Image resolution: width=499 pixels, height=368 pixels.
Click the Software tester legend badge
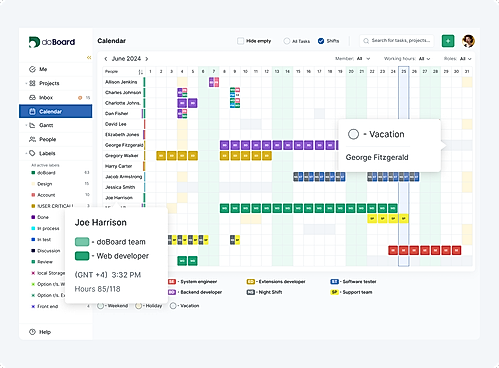(x=334, y=282)
